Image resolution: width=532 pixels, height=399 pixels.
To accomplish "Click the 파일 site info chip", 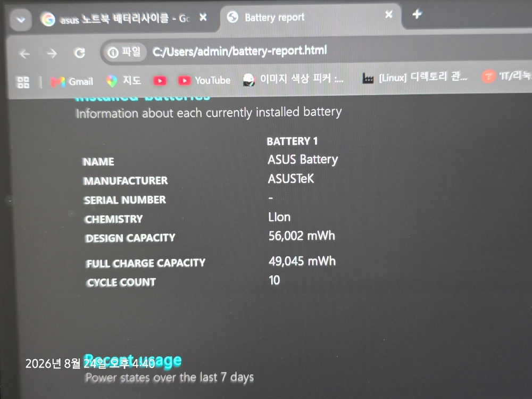I will (x=124, y=52).
